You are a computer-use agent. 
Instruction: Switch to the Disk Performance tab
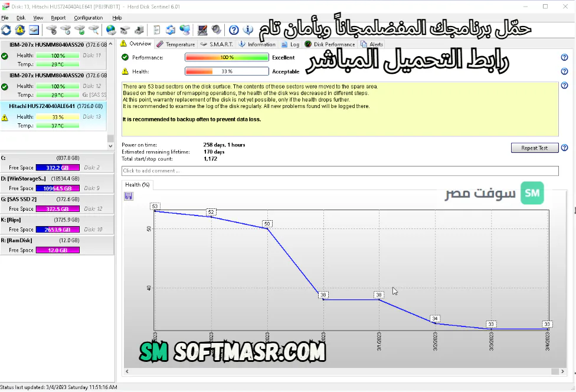330,44
